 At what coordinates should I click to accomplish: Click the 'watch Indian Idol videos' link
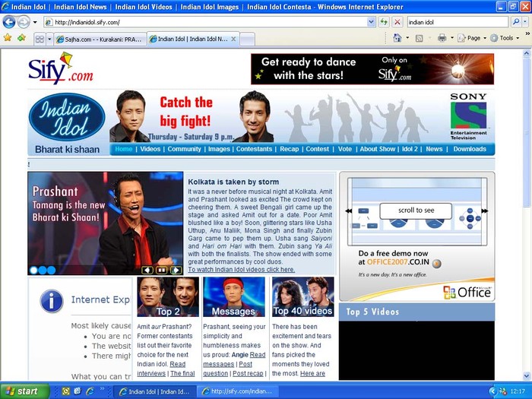click(x=241, y=269)
